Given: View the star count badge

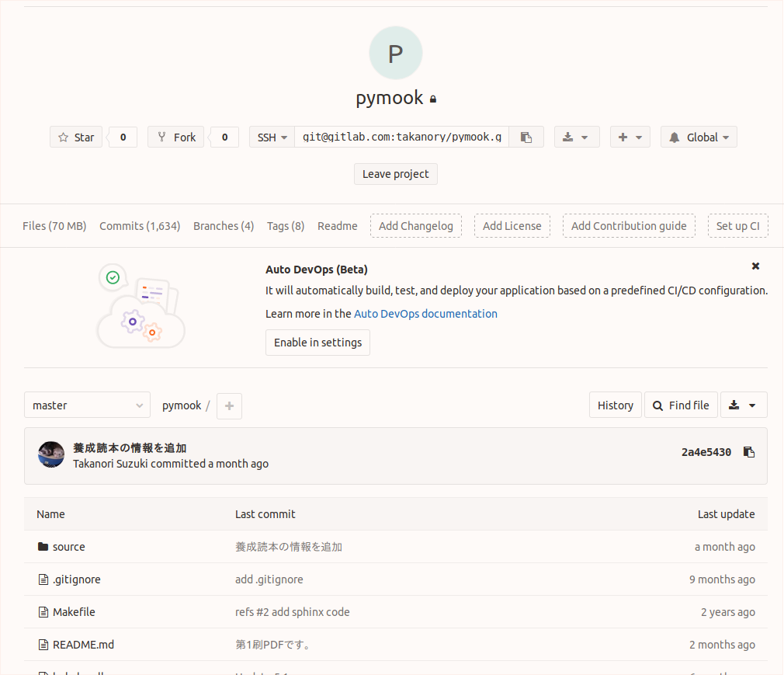Looking at the screenshot, I should [x=123, y=137].
